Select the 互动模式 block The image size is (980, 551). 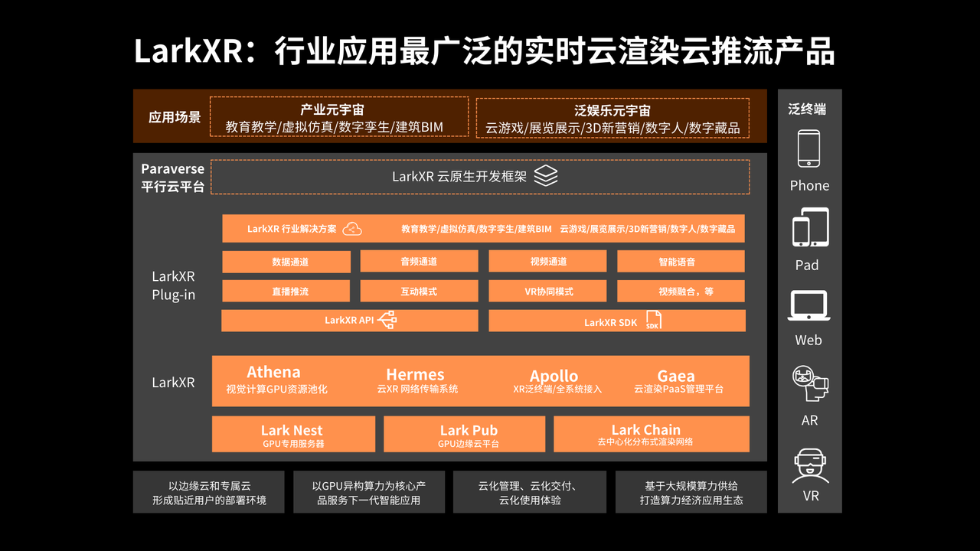coord(419,291)
